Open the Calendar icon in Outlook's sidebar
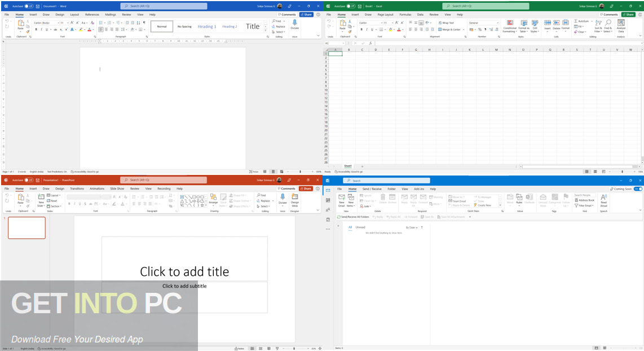Image resolution: width=644 pixels, height=351 pixels. [328, 200]
